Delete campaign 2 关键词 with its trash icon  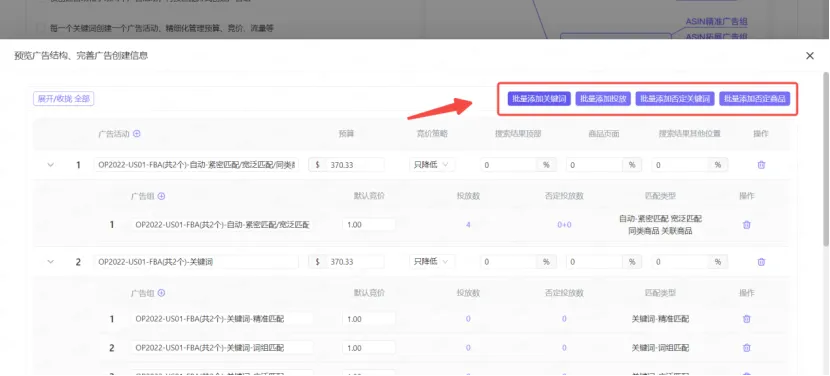(761, 262)
